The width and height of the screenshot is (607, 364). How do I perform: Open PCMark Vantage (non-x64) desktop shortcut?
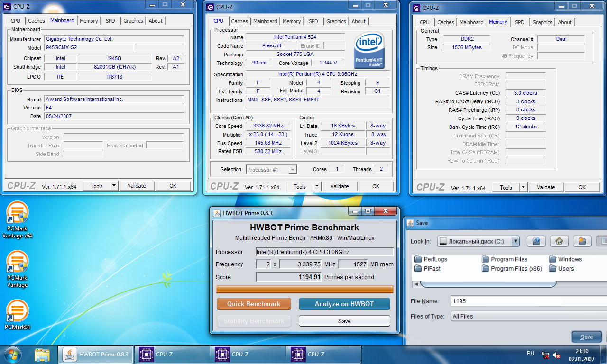(x=17, y=270)
